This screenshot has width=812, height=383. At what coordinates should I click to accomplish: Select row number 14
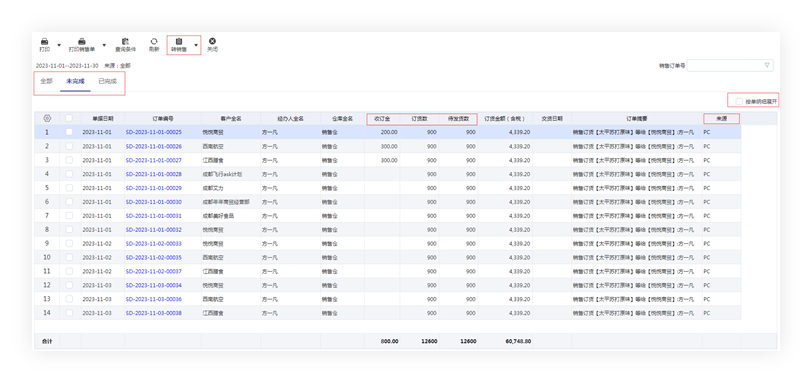pos(47,313)
